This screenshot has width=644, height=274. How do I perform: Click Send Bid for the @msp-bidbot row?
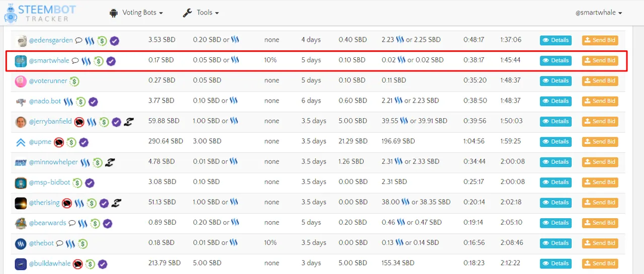[600, 182]
